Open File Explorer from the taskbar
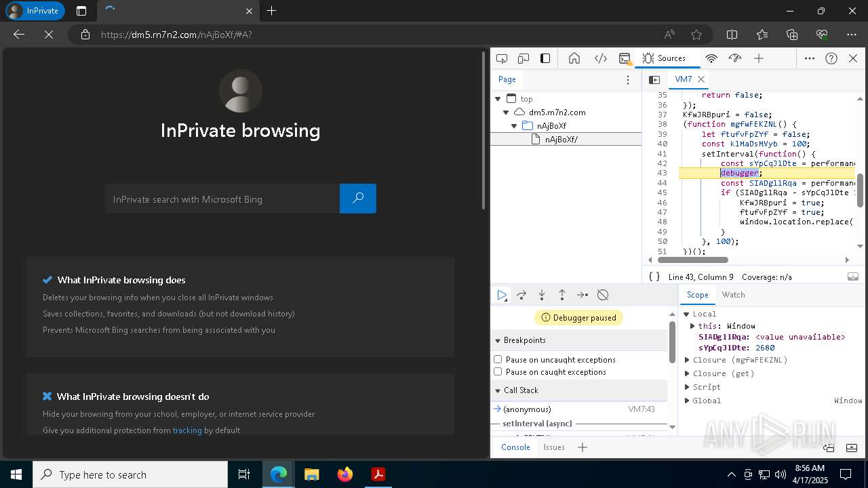This screenshot has height=488, width=868. (x=311, y=474)
